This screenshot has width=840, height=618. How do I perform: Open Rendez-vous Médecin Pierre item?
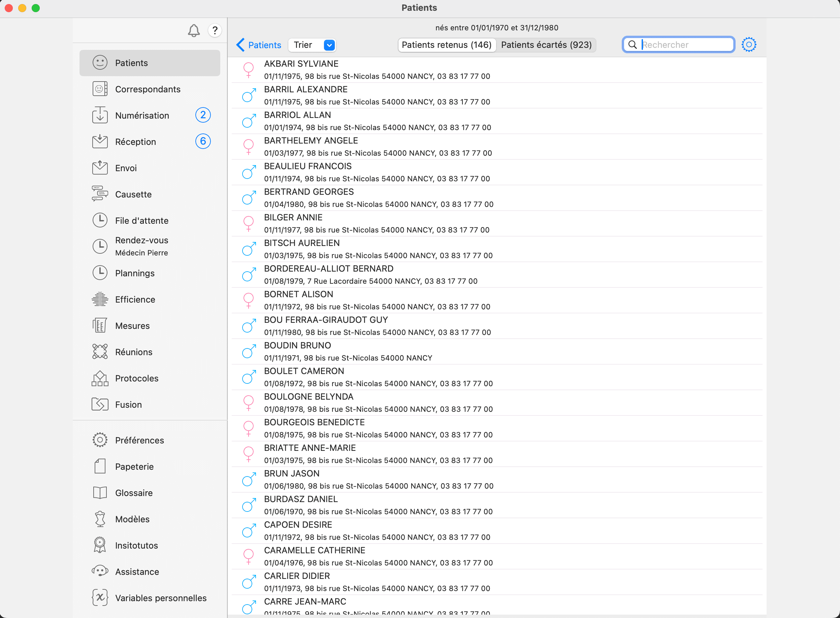[x=141, y=246]
